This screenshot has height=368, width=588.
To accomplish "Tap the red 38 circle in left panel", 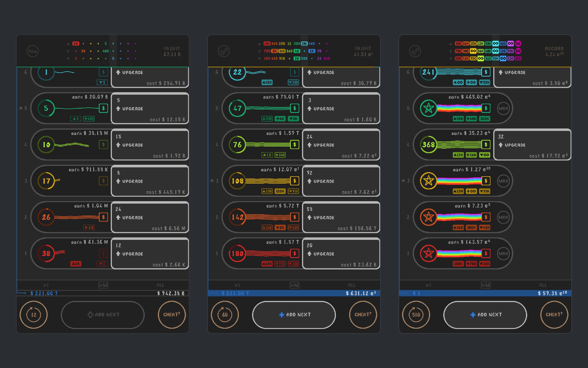I will 46,253.
